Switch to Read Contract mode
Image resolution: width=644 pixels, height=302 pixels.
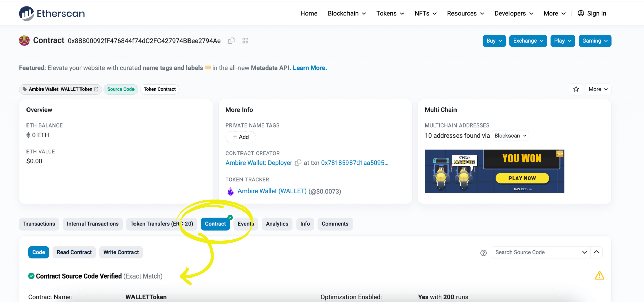pos(74,252)
